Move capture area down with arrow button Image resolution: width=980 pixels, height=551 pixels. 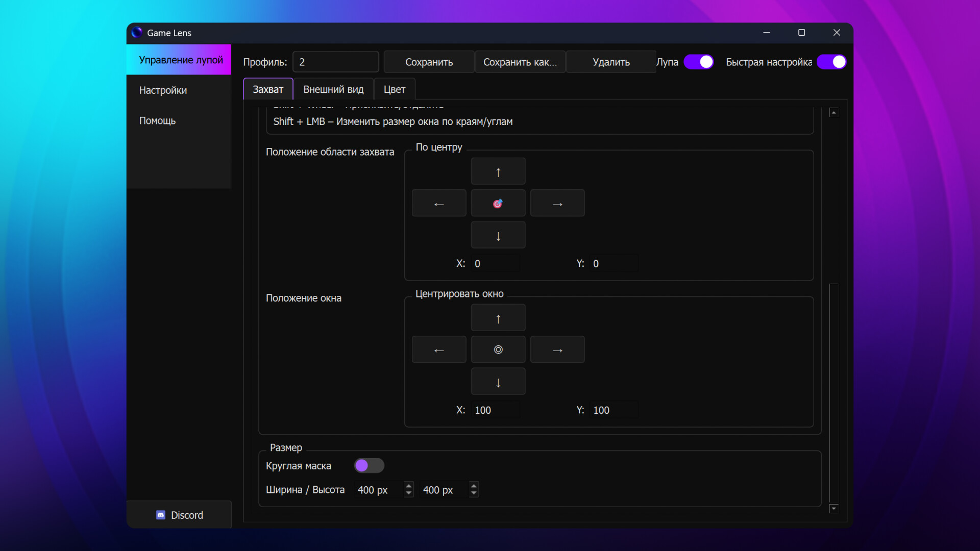tap(498, 235)
